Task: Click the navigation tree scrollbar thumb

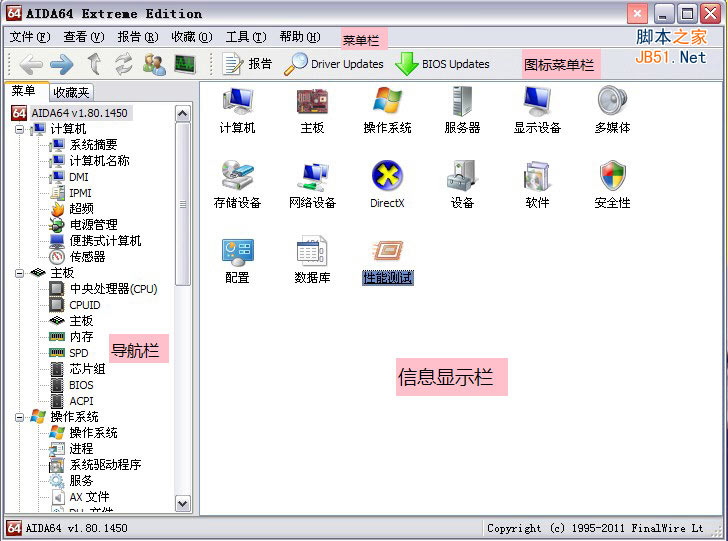Action: 183,204
